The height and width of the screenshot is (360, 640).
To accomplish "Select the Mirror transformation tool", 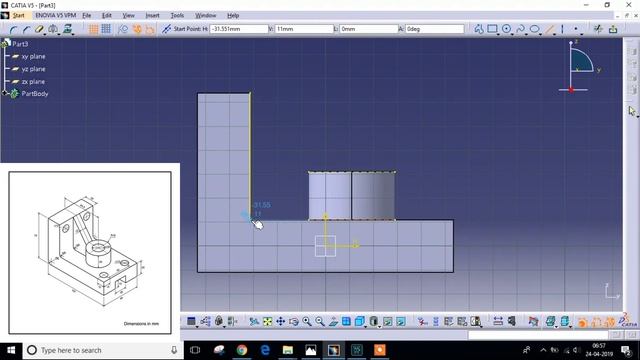I will 53,29.
